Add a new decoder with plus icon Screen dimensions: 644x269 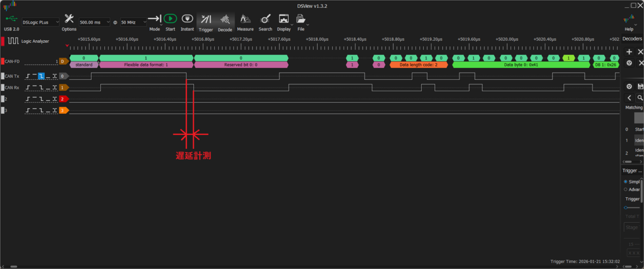[629, 52]
